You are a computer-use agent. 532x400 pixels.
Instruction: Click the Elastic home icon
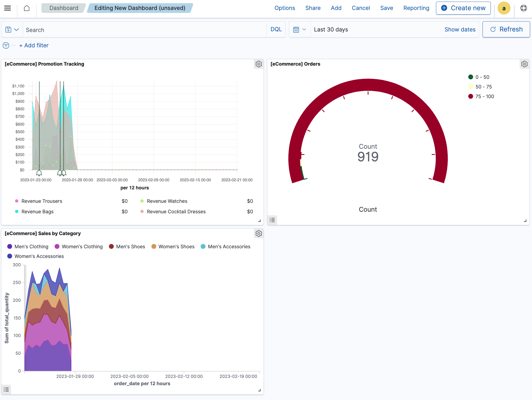[x=27, y=8]
